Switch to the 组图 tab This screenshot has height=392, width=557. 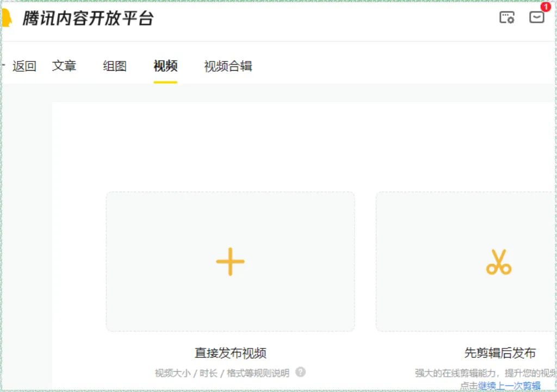click(x=115, y=66)
